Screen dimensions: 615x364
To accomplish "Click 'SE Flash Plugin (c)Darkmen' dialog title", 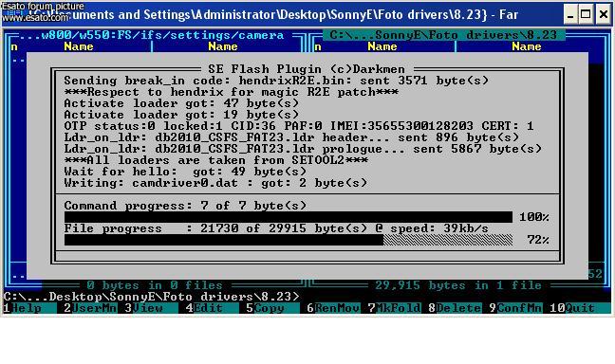I will point(307,69).
